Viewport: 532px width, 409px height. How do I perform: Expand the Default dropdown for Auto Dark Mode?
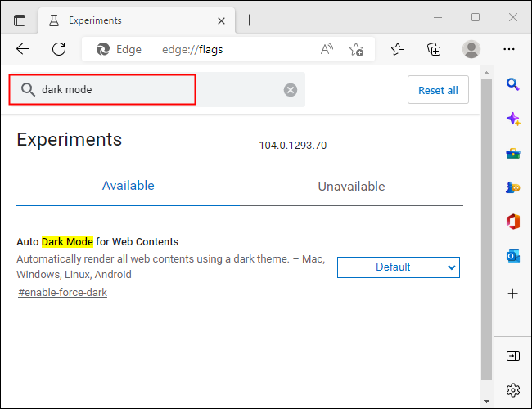[399, 267]
